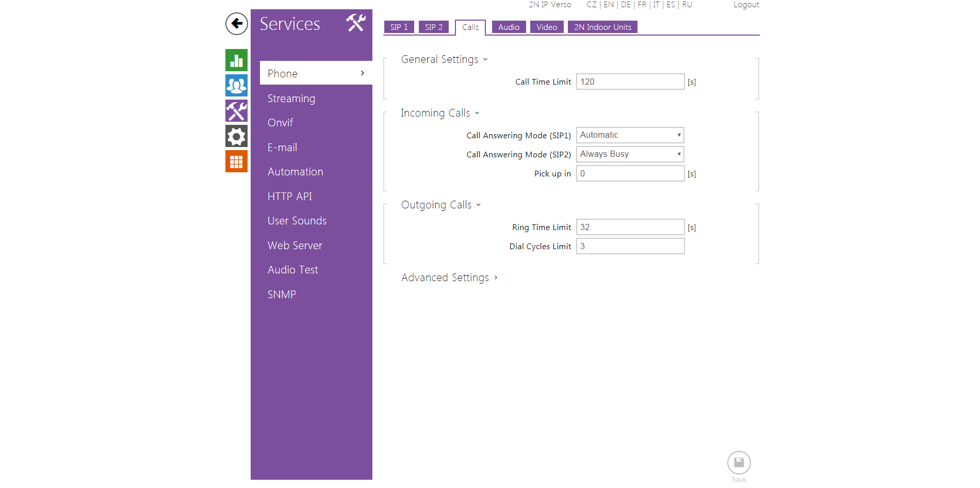Open the Audio tab
The width and height of the screenshot is (980, 488).
[x=509, y=27]
